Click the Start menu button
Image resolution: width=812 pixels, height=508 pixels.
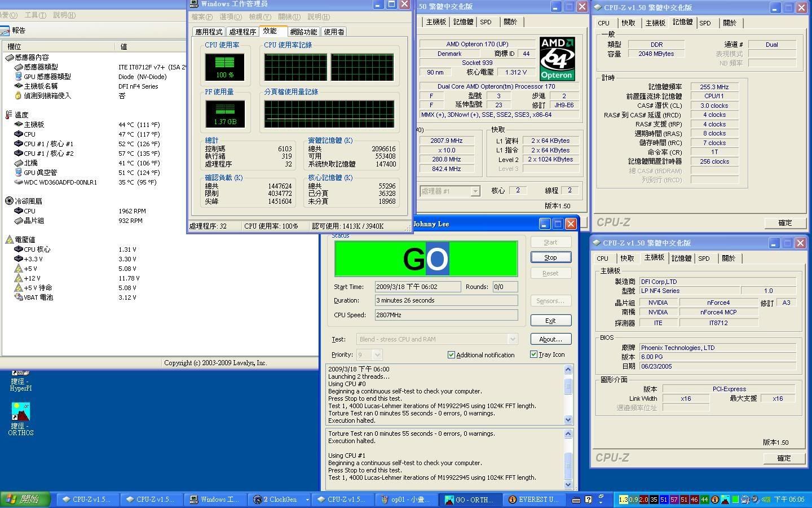pyautogui.click(x=25, y=499)
